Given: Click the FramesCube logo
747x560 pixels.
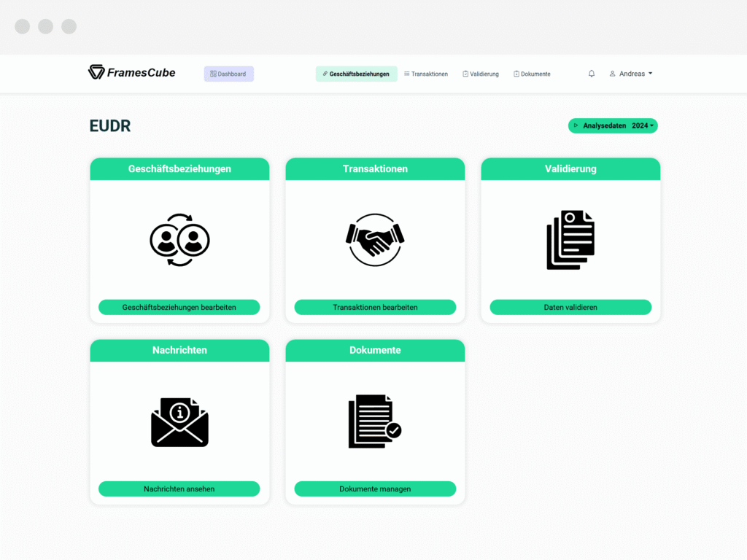Looking at the screenshot, I should [131, 72].
